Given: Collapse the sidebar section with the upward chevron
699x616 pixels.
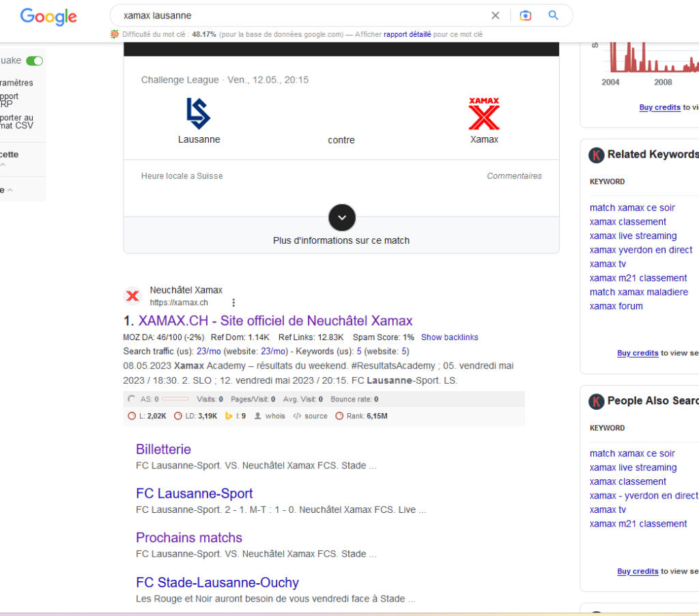Looking at the screenshot, I should click(x=3, y=165).
